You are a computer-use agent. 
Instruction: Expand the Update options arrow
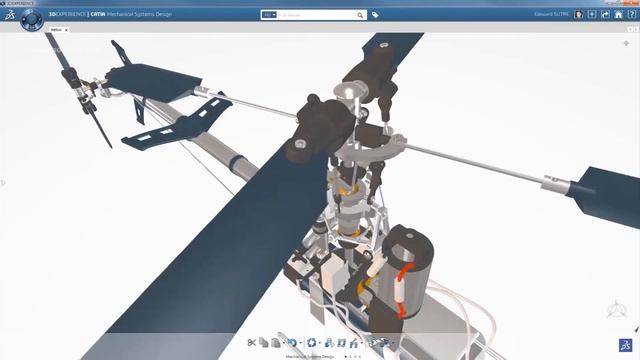(x=320, y=342)
